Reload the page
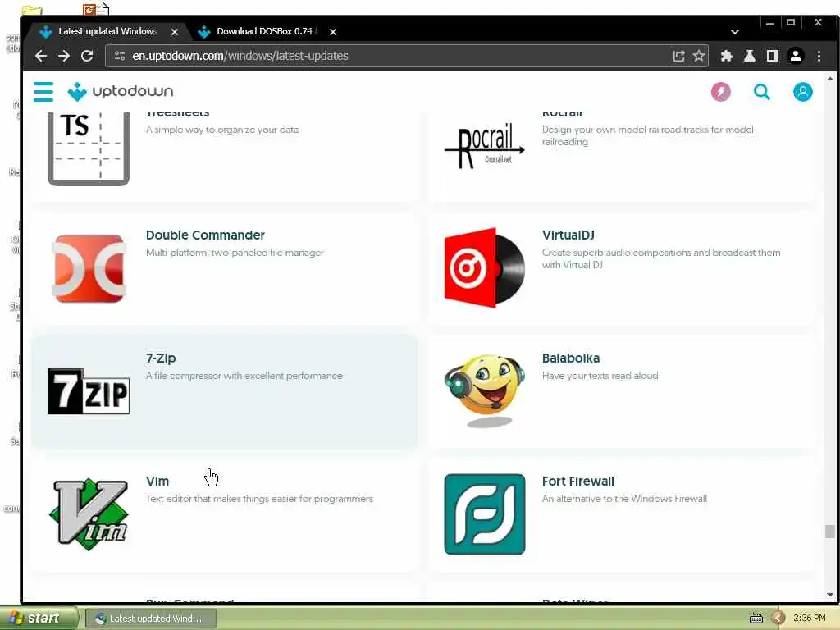 [x=87, y=56]
